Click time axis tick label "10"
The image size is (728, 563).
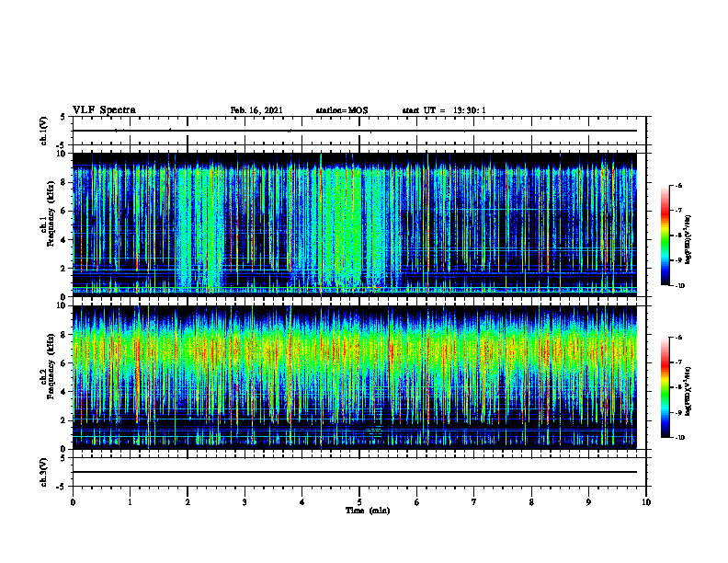click(646, 502)
